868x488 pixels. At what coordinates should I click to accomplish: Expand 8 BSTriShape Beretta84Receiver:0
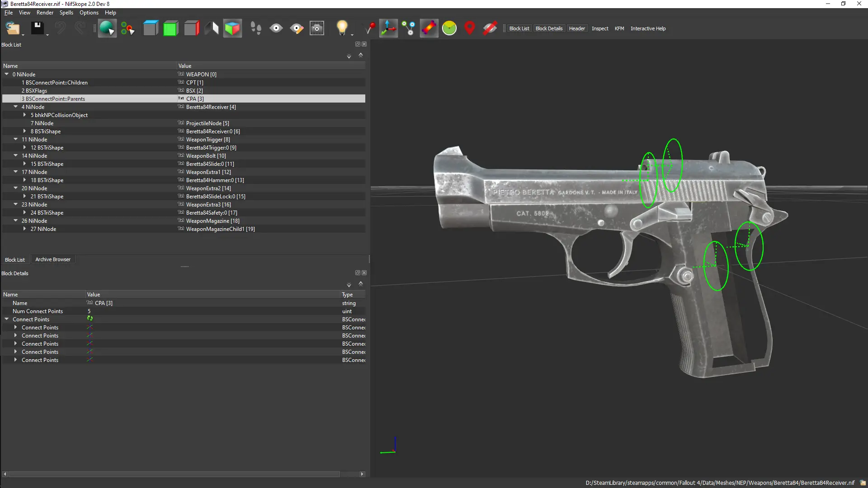[25, 131]
